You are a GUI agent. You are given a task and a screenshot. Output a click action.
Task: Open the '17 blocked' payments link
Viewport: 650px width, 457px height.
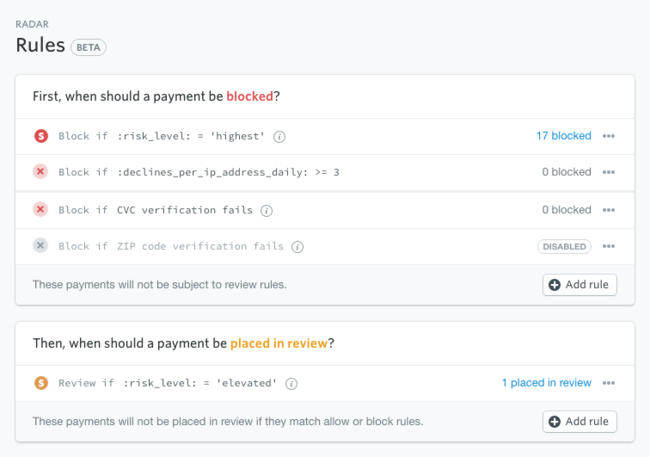click(563, 136)
